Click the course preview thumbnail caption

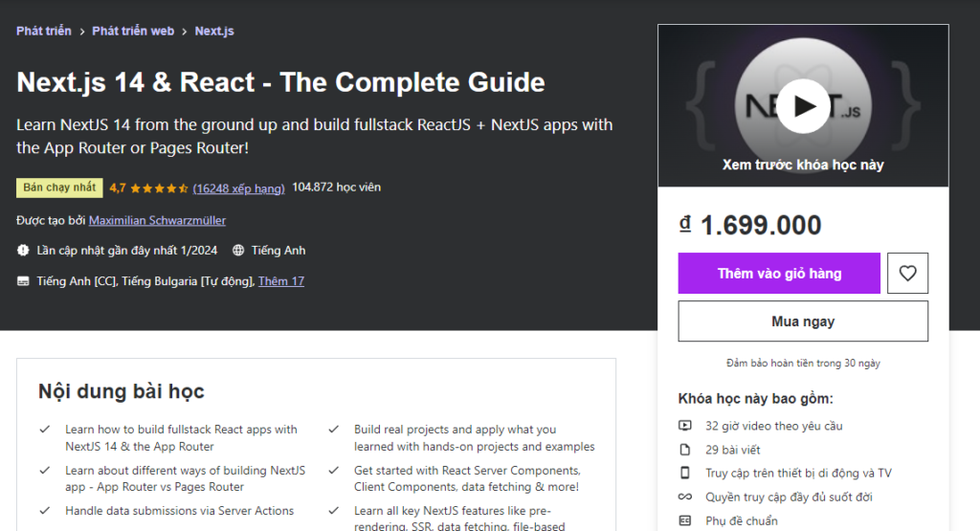tap(803, 165)
